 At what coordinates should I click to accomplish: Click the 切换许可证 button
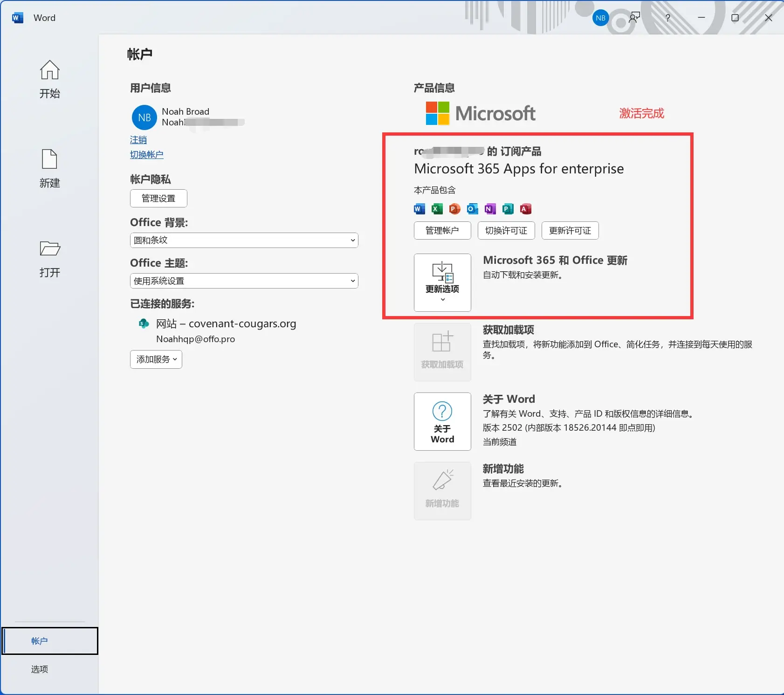[x=506, y=230]
